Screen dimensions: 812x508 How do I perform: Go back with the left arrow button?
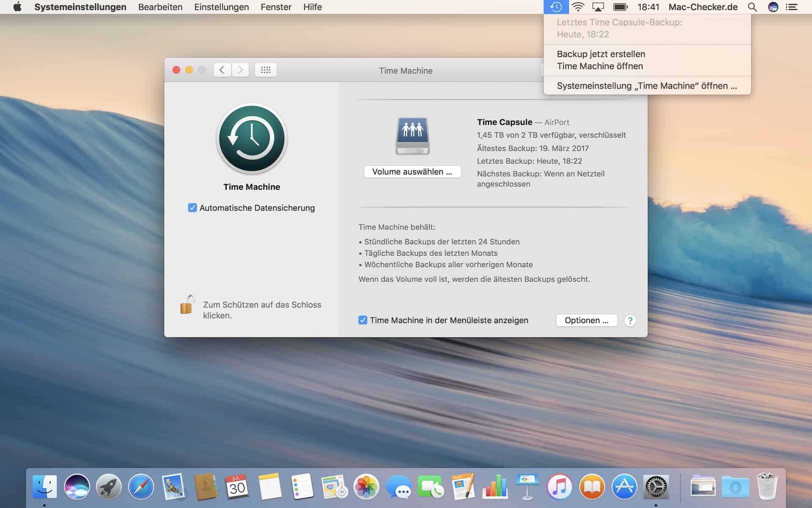pyautogui.click(x=222, y=70)
